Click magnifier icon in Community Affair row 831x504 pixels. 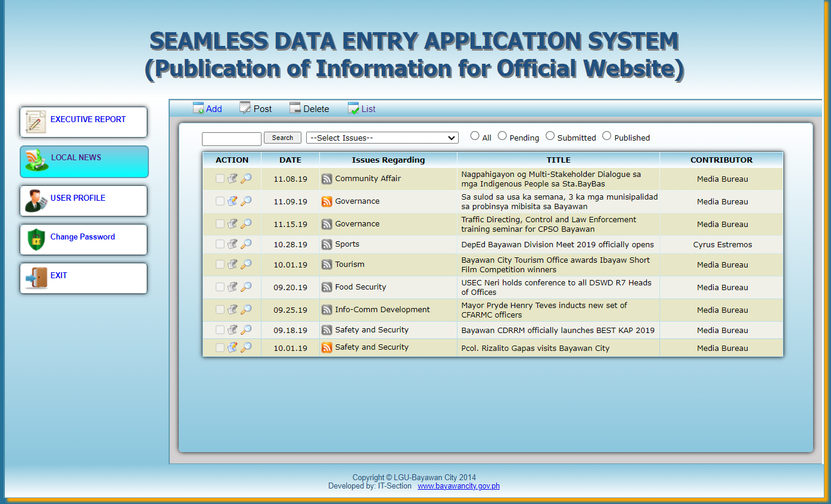pos(246,178)
